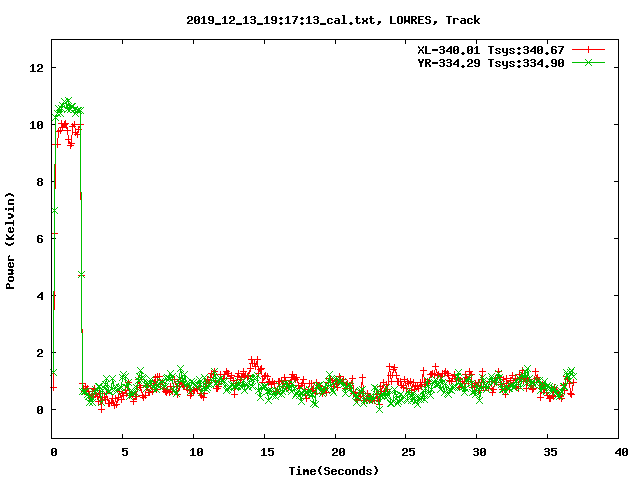
Task: Click the y-axis tick label '10'
Action: (x=37, y=125)
